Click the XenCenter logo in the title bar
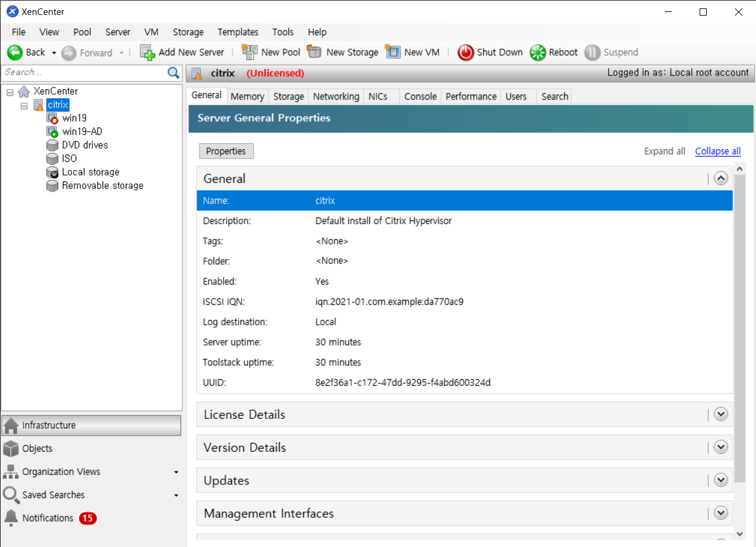The width and height of the screenshot is (756, 547). coord(12,11)
